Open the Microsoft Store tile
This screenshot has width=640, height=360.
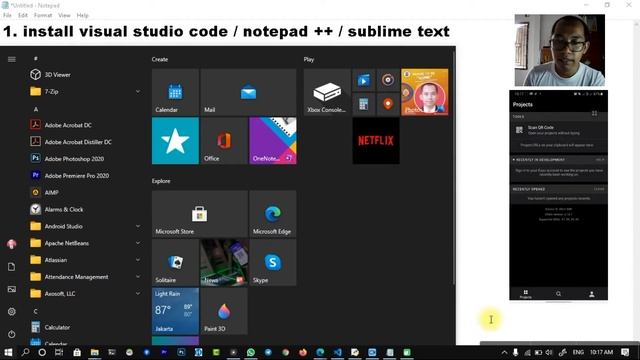coord(200,214)
